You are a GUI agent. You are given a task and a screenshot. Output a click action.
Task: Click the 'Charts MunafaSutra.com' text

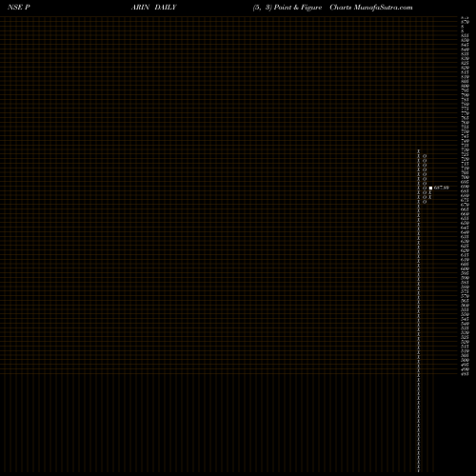(x=371, y=8)
